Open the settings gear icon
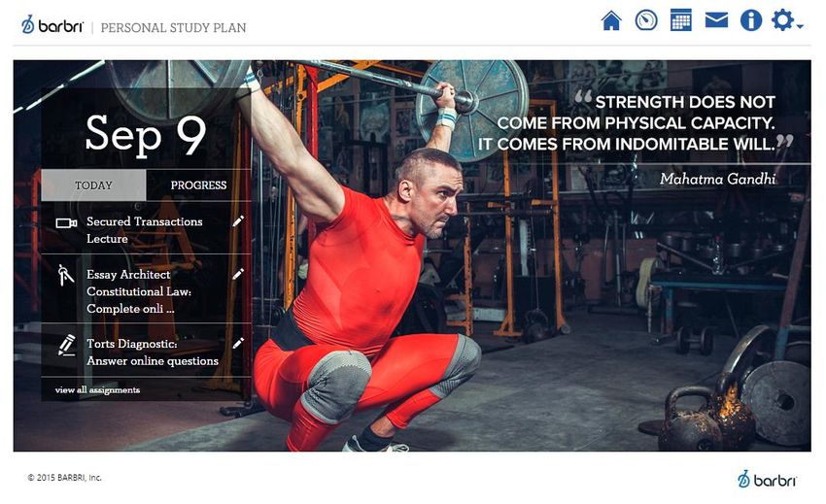Screen dimensions: 826x504 point(782,20)
